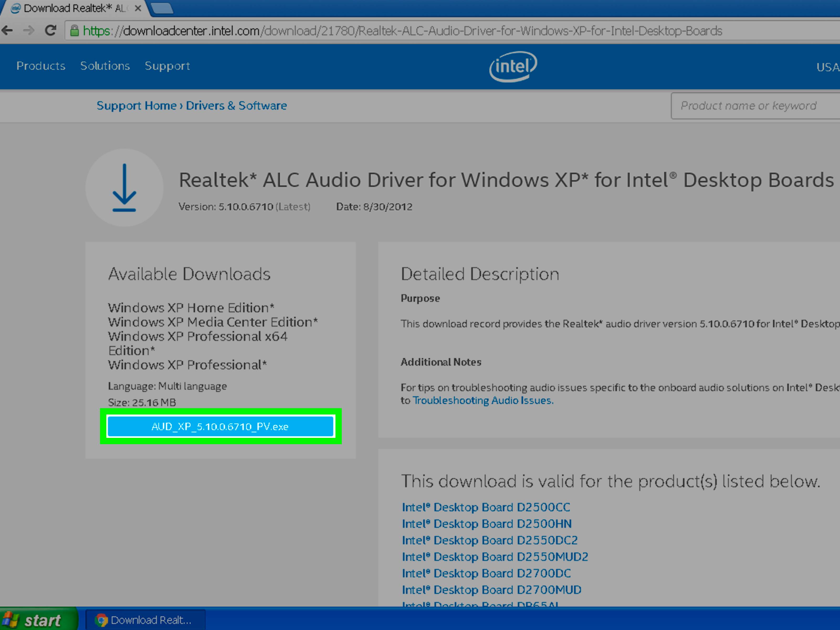Close the Download Realtek browser tab
Screen dimensions: 840x630
[138, 8]
